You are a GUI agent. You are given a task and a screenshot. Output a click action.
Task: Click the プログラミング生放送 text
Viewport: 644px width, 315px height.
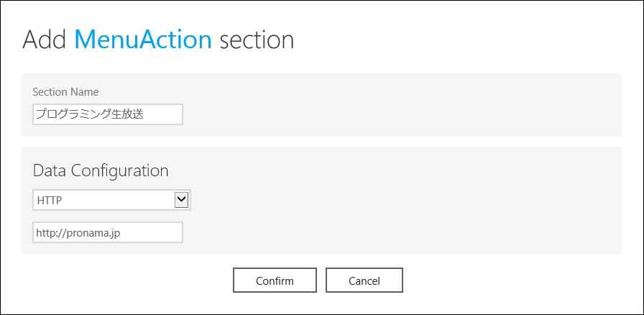point(91,114)
